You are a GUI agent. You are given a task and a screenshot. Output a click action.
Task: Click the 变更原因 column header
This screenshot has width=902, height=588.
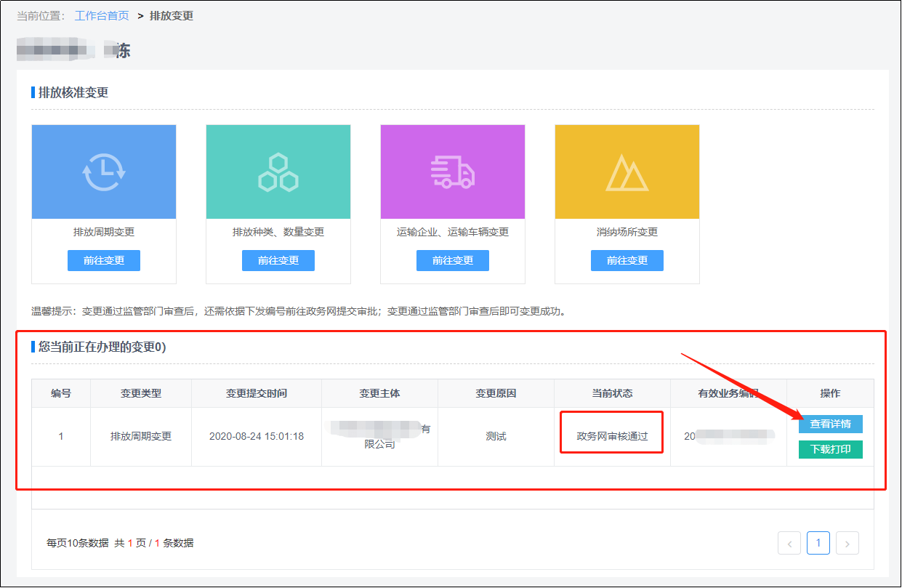496,393
